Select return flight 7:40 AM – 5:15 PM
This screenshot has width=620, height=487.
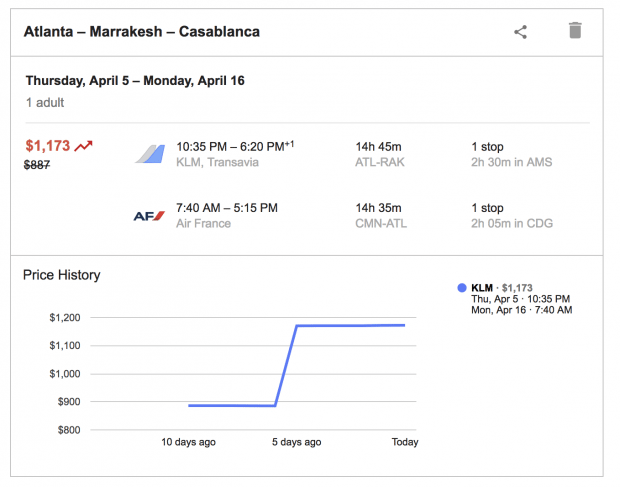[226, 208]
